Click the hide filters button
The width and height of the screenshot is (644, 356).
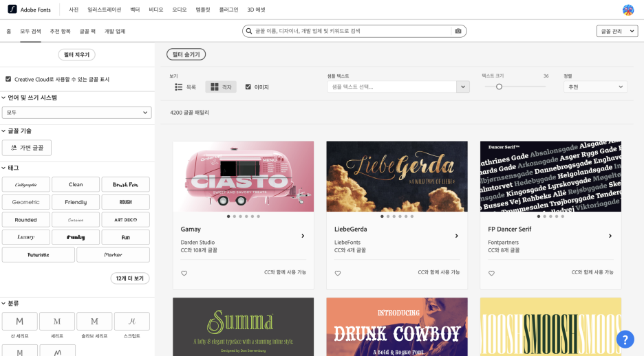186,54
